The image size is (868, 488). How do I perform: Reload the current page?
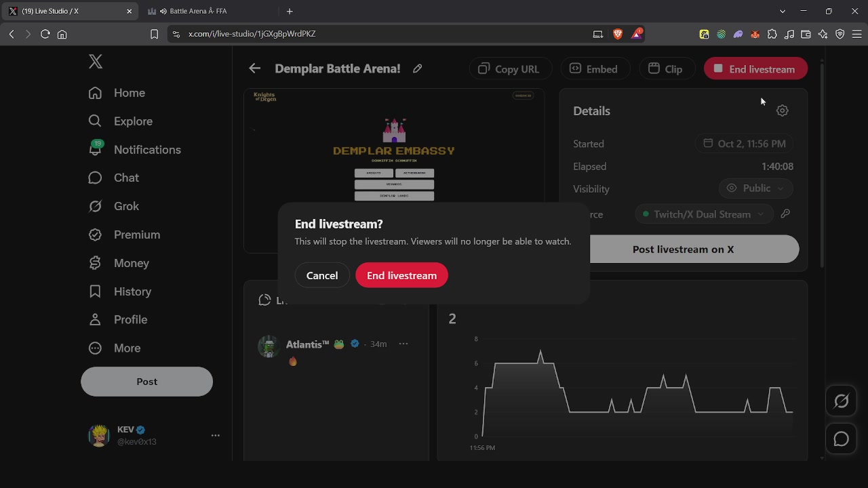click(45, 34)
